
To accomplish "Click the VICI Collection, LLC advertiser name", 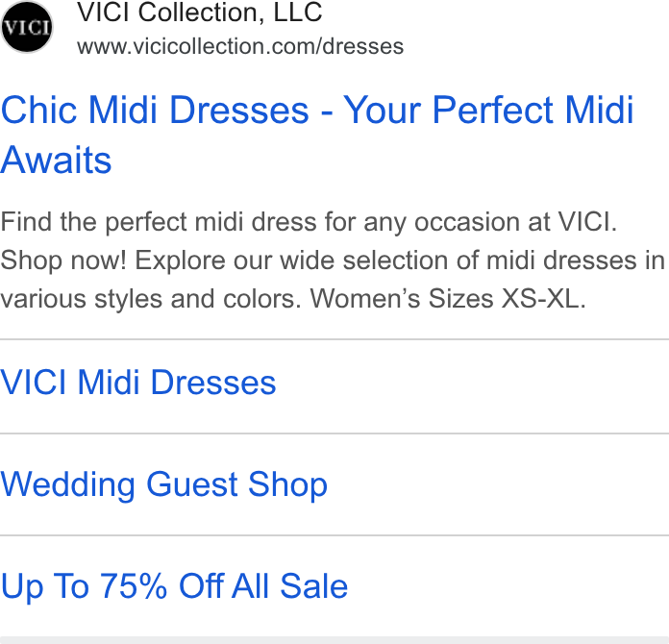I will (x=199, y=12).
